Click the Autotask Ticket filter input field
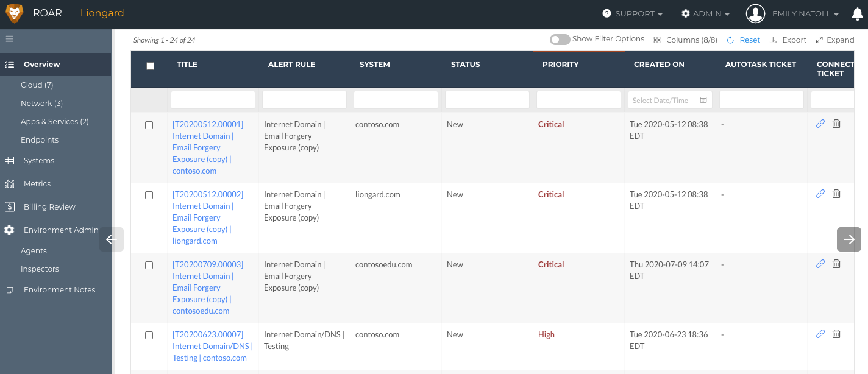The width and height of the screenshot is (868, 374). click(x=761, y=100)
